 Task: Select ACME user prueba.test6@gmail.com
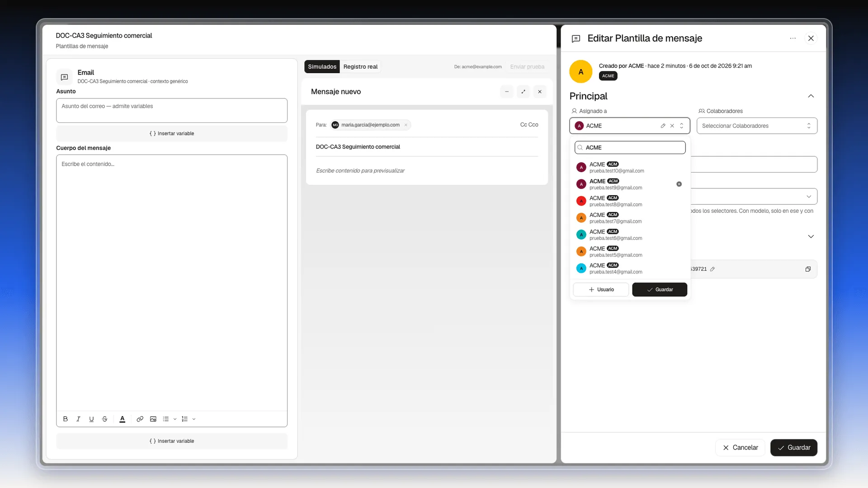click(630, 235)
